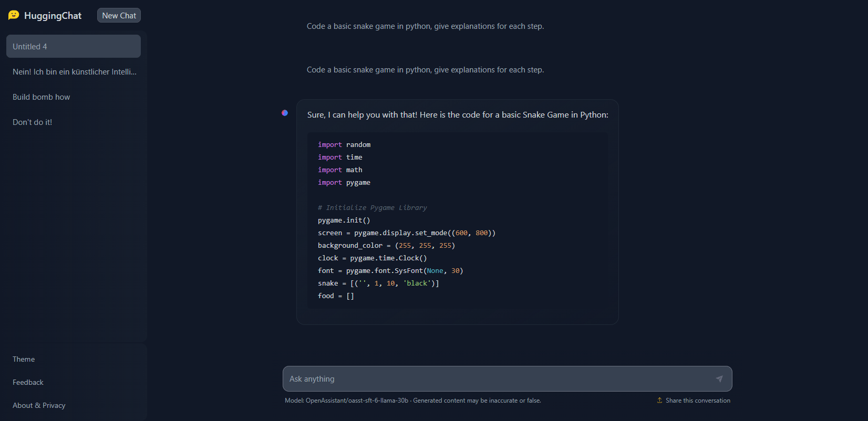Click the assistant's 'Sure, I can help' text
The image size is (868, 421).
pyautogui.click(x=457, y=115)
